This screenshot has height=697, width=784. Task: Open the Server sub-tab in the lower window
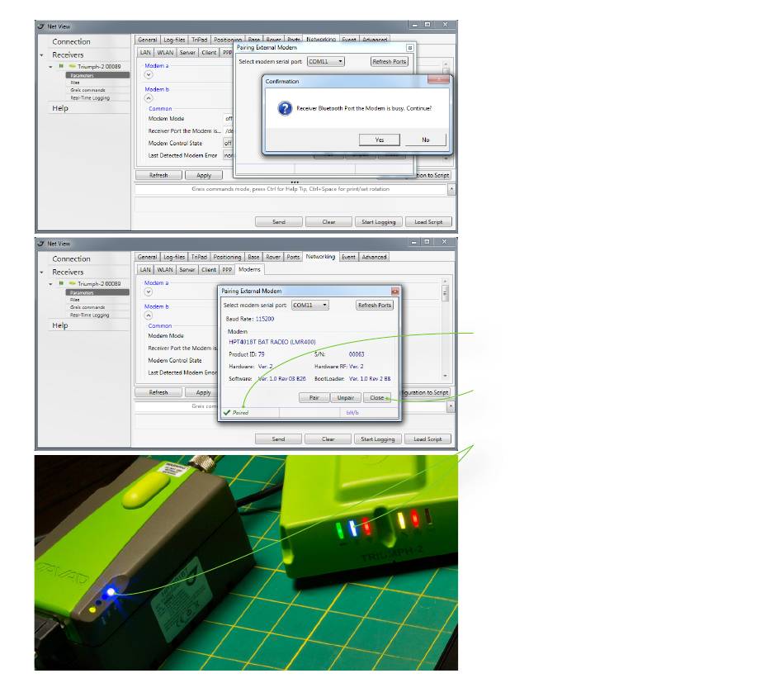click(x=187, y=270)
